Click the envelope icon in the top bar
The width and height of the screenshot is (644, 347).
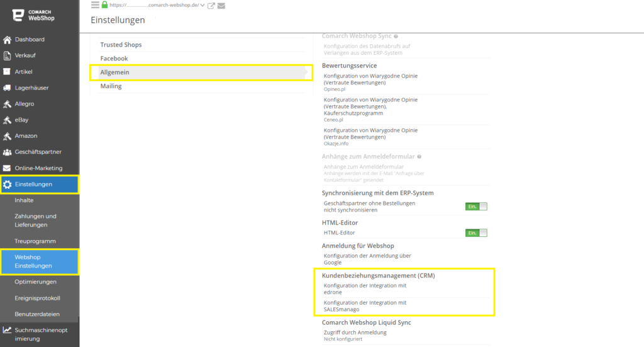point(221,5)
